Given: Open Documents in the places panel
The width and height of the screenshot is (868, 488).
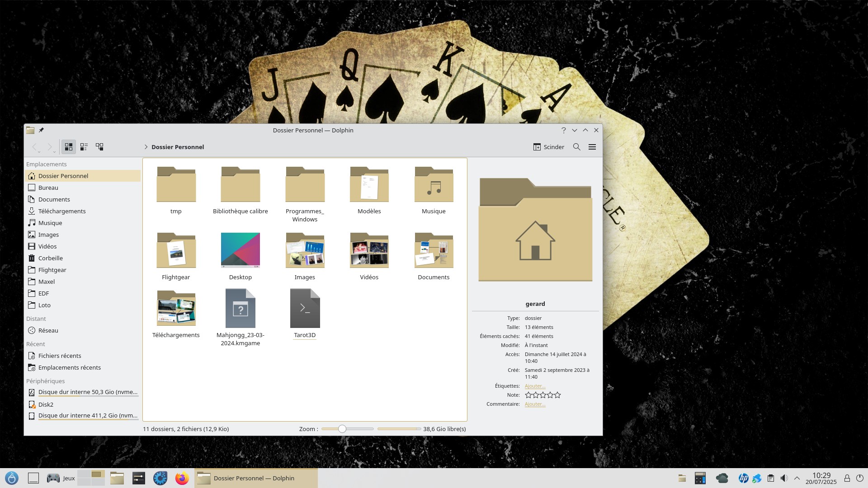Looking at the screenshot, I should pos(83,199).
